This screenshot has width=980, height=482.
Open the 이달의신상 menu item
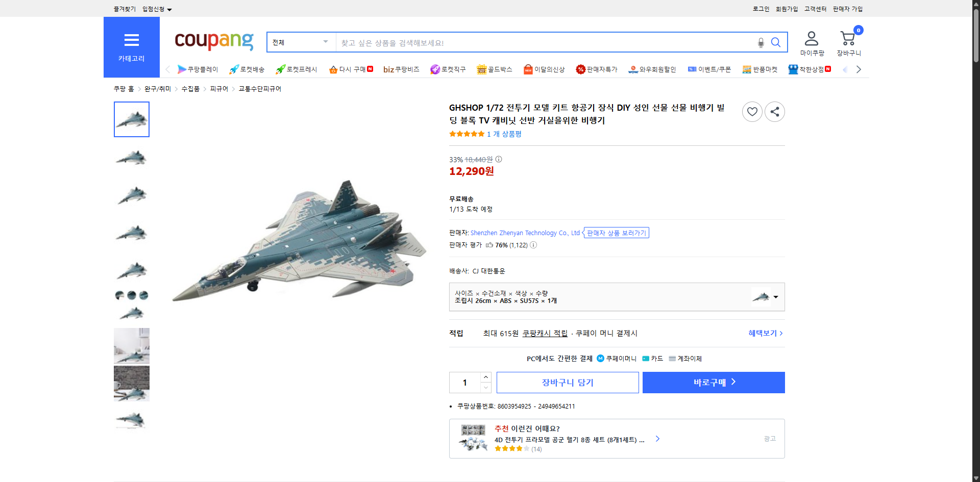click(544, 69)
